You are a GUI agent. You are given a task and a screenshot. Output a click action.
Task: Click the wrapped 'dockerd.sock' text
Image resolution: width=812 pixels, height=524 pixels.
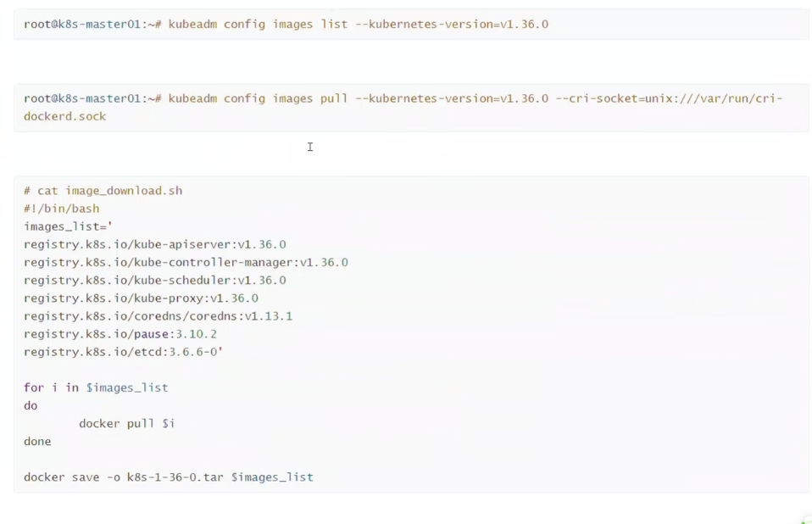tap(64, 116)
